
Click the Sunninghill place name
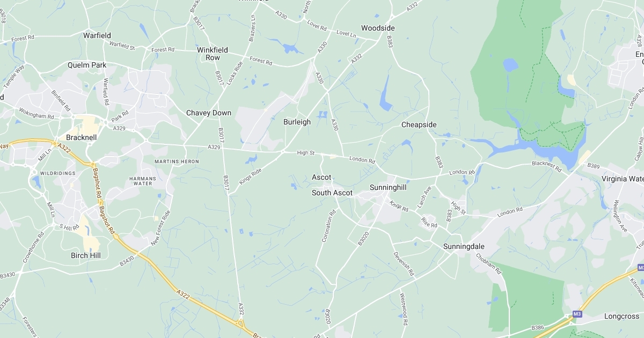click(388, 187)
